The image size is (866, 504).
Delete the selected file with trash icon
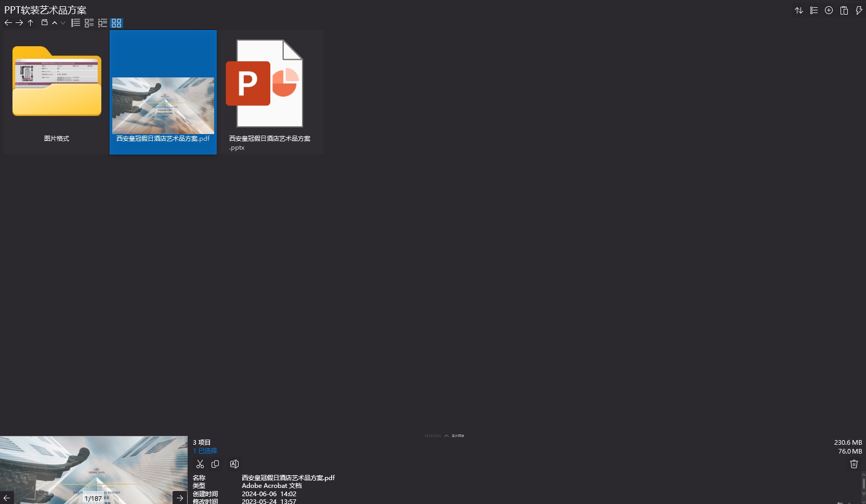(x=854, y=464)
